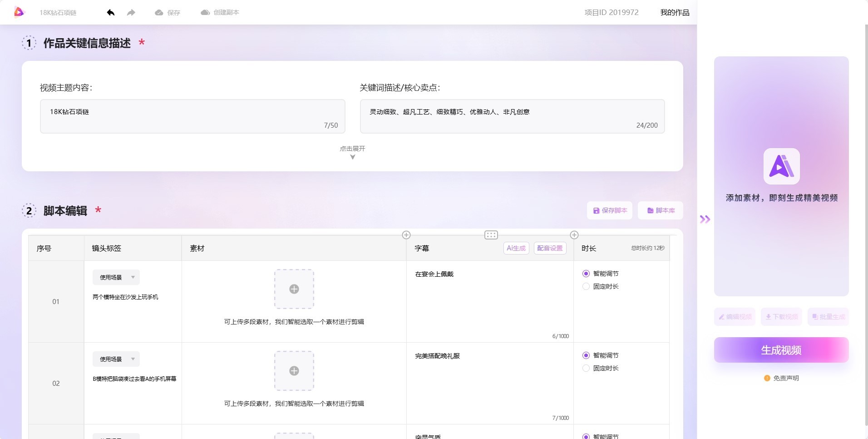Image resolution: width=868 pixels, height=439 pixels.
Task: Click row label text 两个模特坐在沙发上玩手机
Action: [125, 297]
